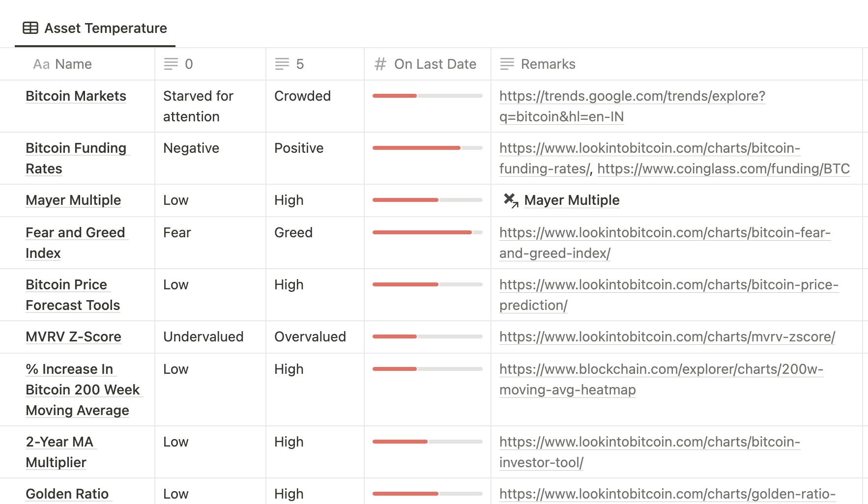Click the Fear and Greed Index progress bar

(x=427, y=232)
